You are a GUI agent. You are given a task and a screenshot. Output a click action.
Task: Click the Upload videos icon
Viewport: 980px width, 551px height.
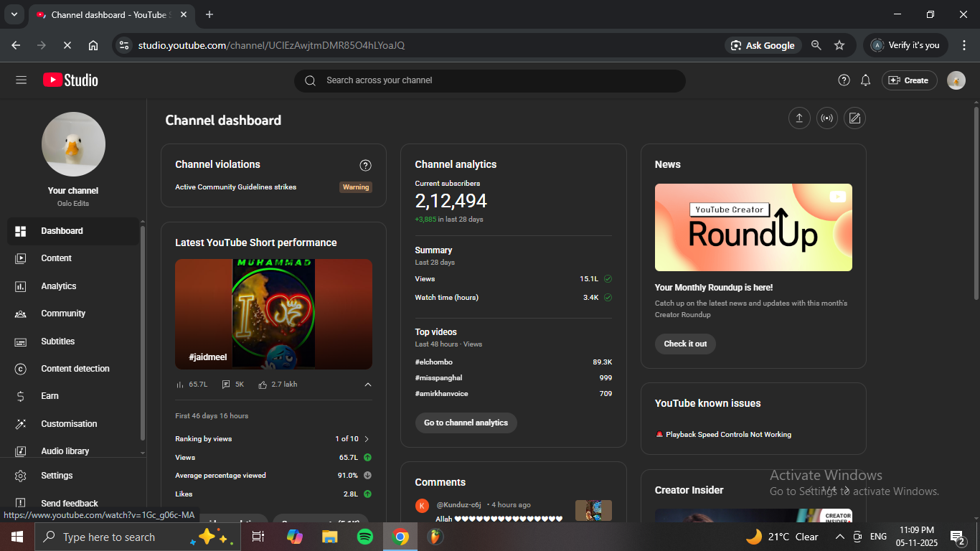[798, 118]
